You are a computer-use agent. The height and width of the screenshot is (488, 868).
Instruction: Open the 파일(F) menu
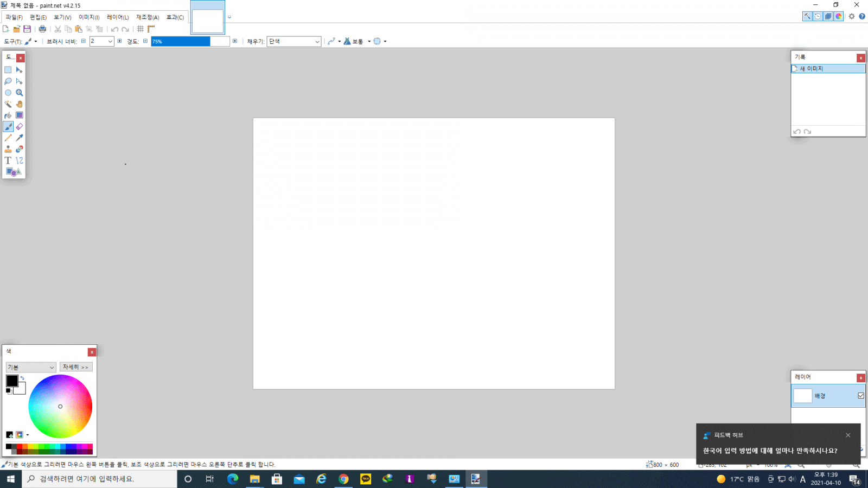(14, 17)
